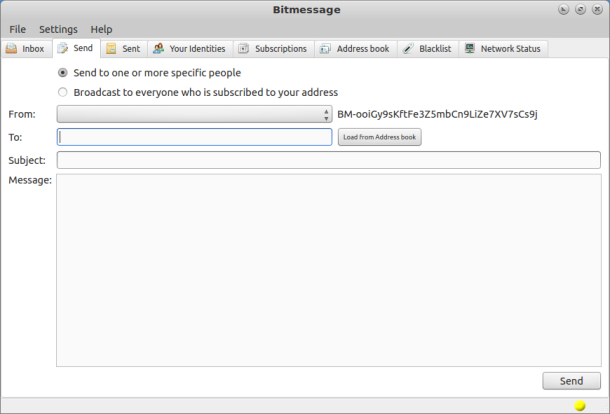This screenshot has width=610, height=414.
Task: Open the Subscriptions tab
Action: coord(273,49)
